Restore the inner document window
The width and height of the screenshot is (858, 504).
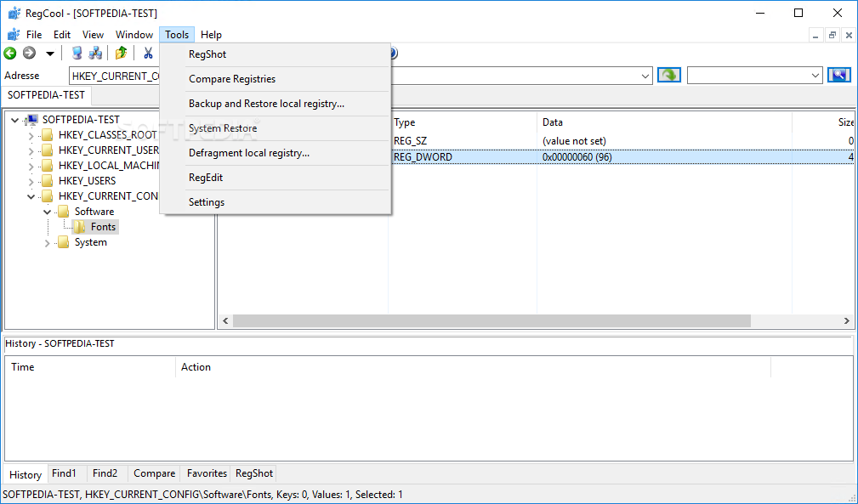tap(832, 35)
